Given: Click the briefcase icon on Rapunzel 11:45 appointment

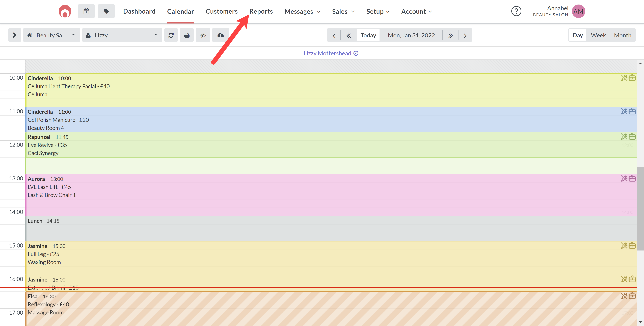Looking at the screenshot, I should 632,137.
